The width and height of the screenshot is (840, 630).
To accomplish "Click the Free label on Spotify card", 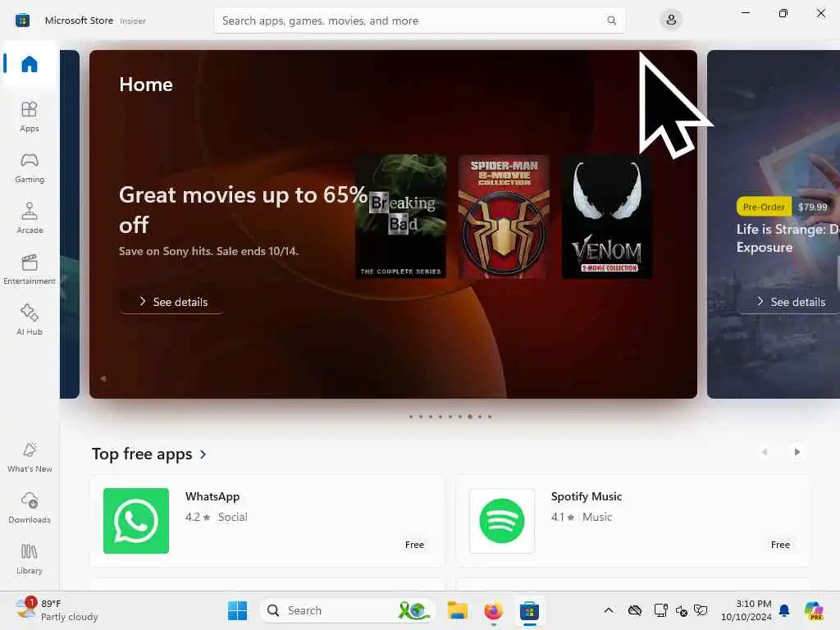I will 780,545.
